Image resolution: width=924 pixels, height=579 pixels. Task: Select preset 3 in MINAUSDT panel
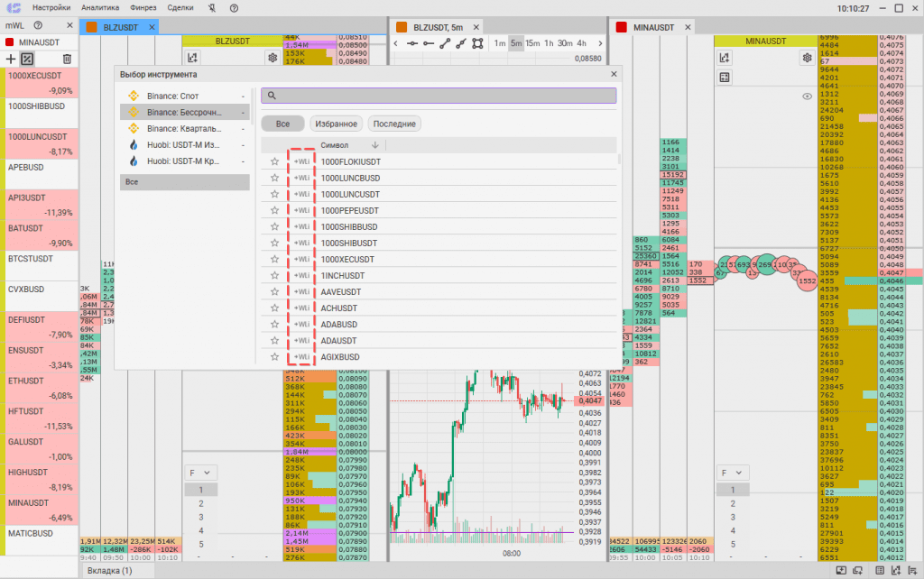tap(733, 517)
